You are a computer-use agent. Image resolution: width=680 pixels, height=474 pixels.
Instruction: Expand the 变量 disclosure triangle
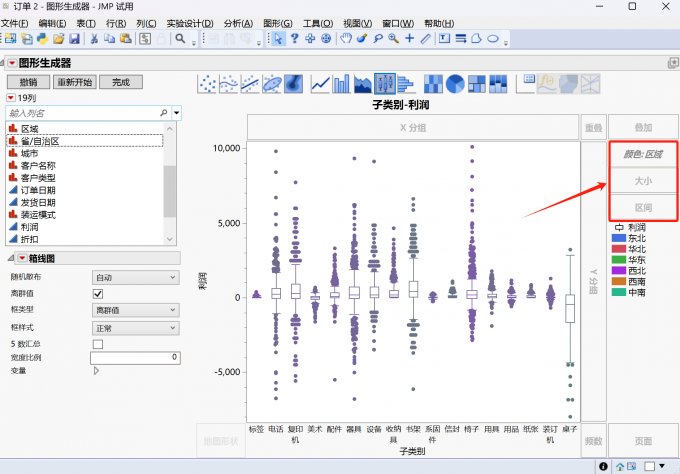(x=96, y=371)
